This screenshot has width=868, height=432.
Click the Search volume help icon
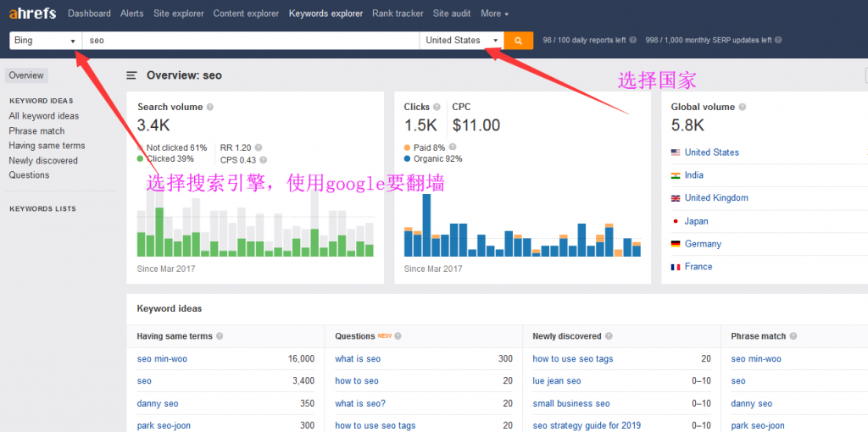210,108
